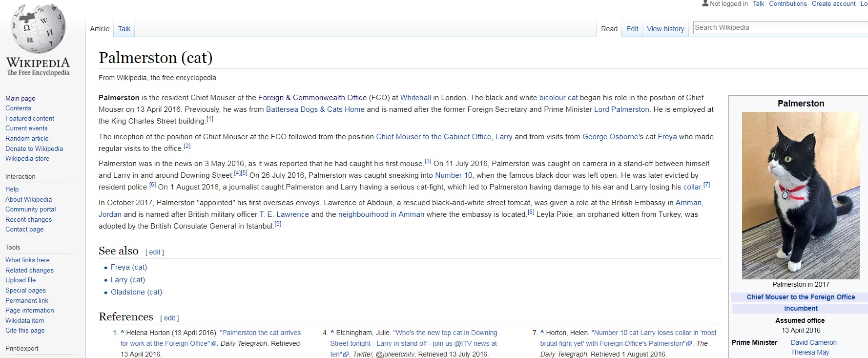
Task: Open the user Talk link at top
Action: 758,3
